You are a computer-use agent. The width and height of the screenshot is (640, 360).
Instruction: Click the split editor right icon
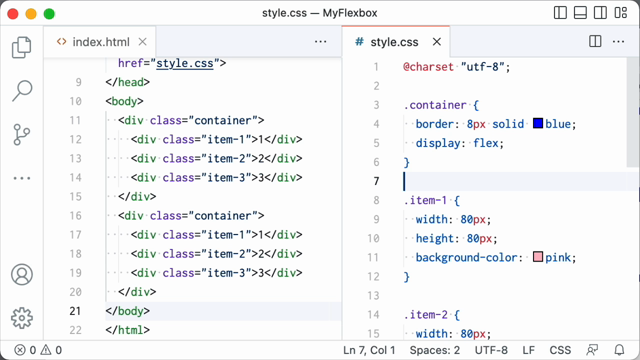(595, 41)
